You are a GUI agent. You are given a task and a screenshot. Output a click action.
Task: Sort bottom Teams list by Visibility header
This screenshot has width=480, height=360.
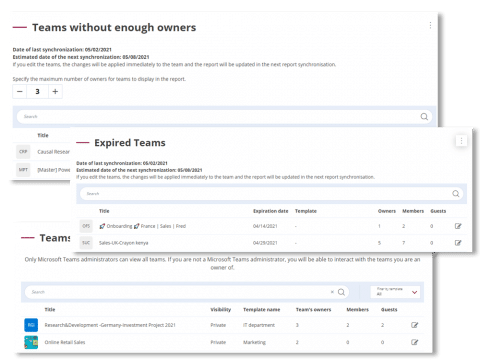point(221,310)
